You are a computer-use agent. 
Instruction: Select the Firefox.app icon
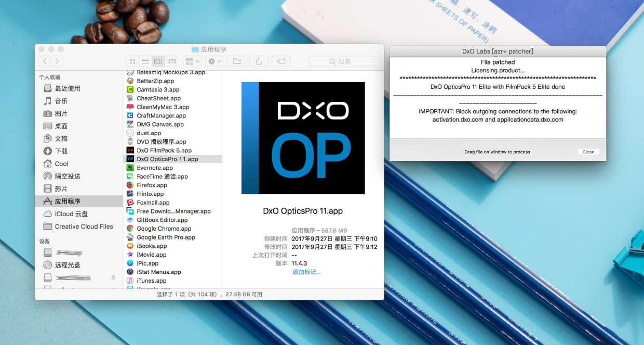tap(130, 185)
